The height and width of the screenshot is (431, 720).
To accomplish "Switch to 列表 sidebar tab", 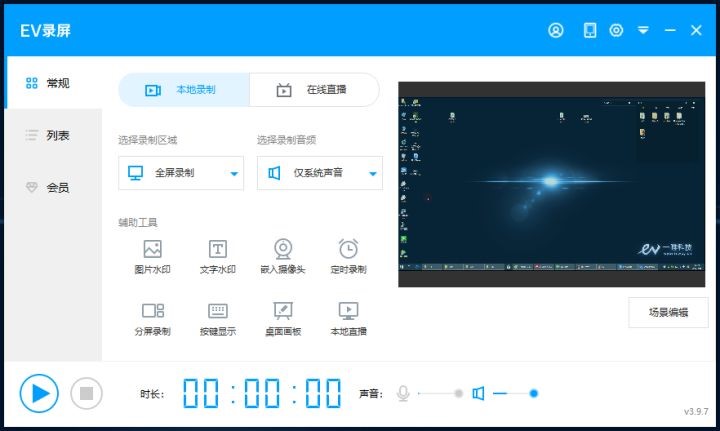I will click(x=53, y=135).
